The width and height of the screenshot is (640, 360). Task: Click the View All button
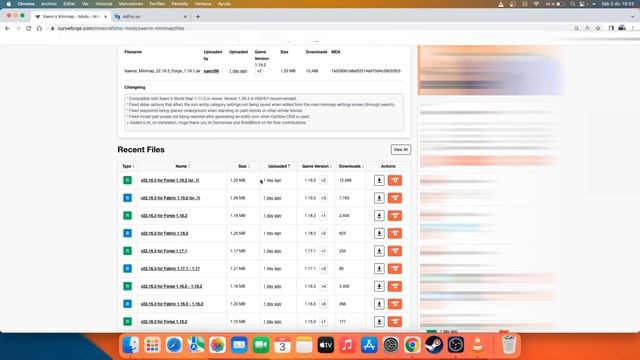[400, 149]
